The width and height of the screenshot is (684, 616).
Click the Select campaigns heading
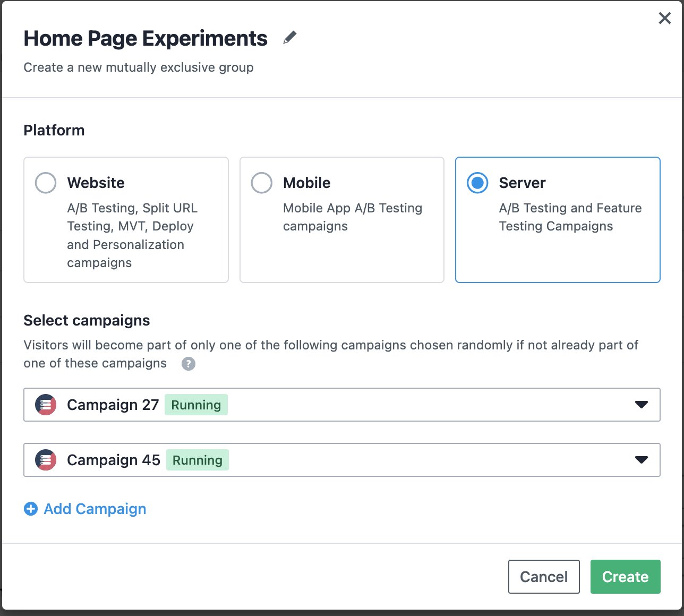click(87, 321)
